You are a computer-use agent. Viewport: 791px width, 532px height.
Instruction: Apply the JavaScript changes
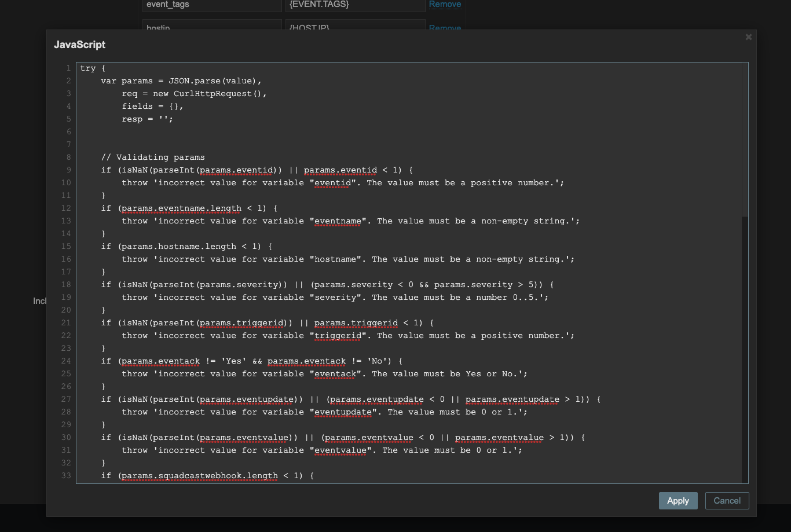coord(678,501)
